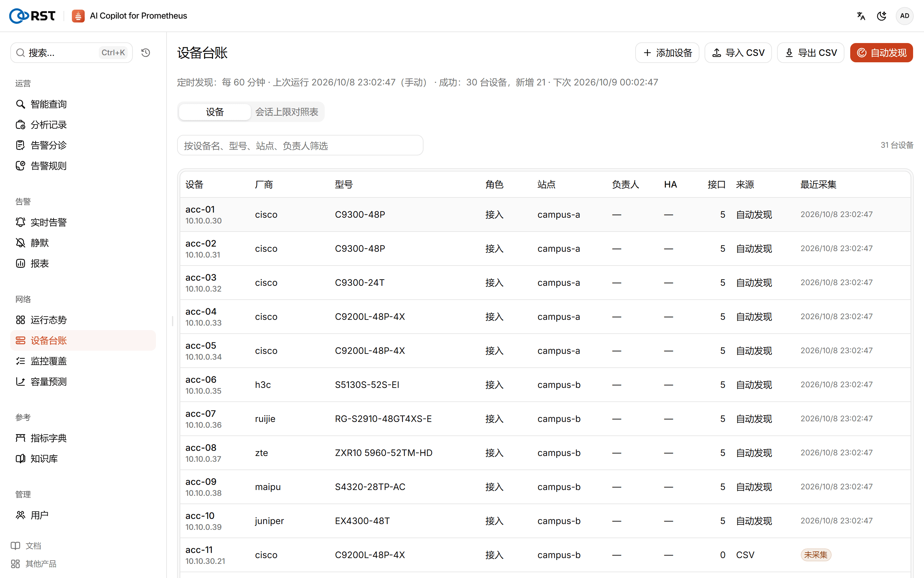Click ZXR10 5960-52TM-HD model cell
The height and width of the screenshot is (578, 924).
[x=383, y=453]
